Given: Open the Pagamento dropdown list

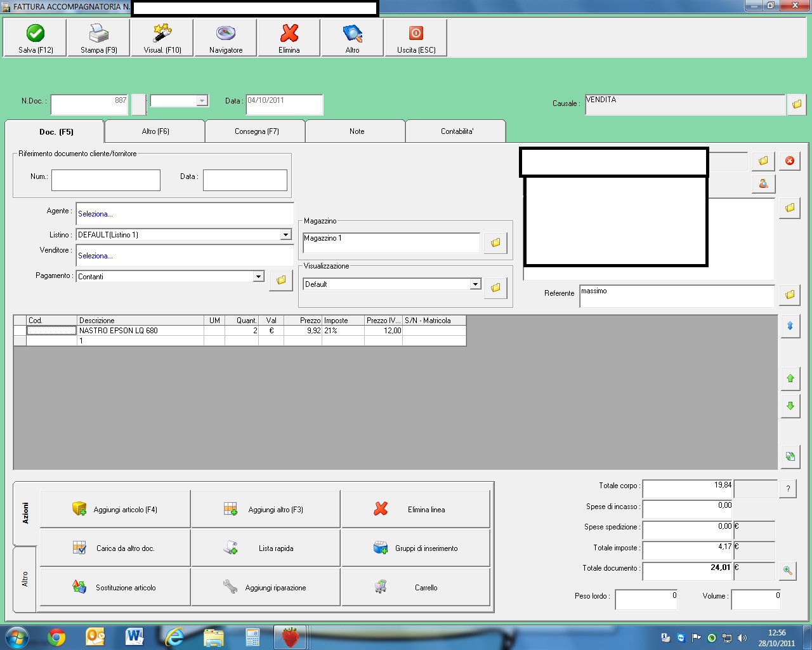Looking at the screenshot, I should 258,277.
